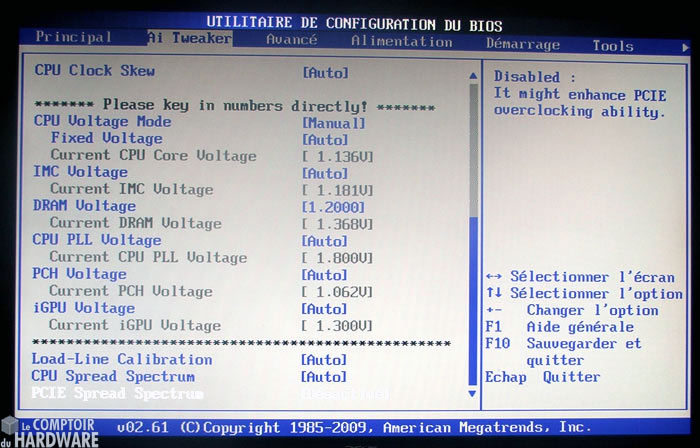Screen dimensions: 700x448
Task: Click Echap Quitter help line
Action: (543, 377)
